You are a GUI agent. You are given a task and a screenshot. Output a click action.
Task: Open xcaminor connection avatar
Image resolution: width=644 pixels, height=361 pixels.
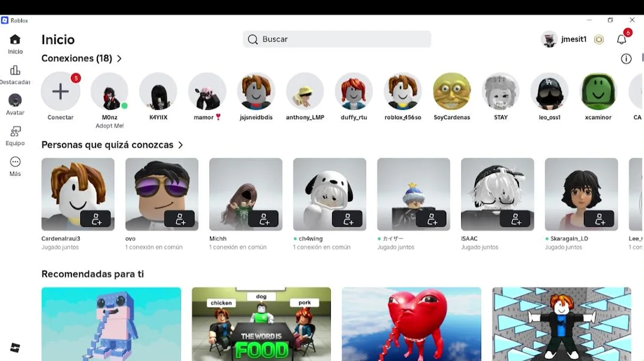pyautogui.click(x=598, y=91)
